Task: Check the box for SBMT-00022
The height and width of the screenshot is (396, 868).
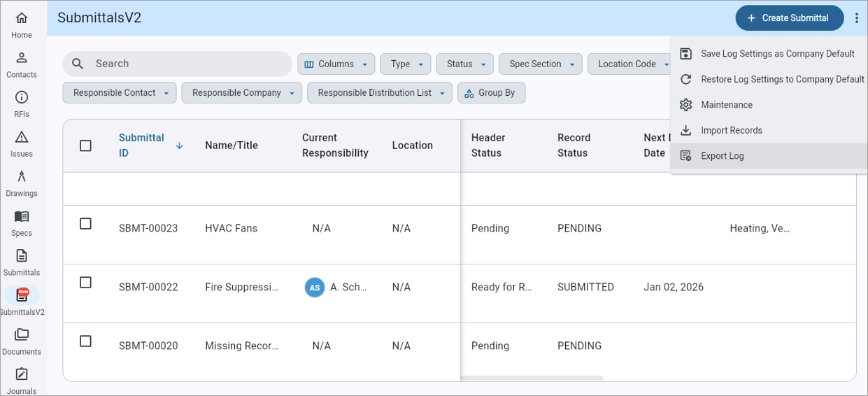Action: click(x=85, y=283)
